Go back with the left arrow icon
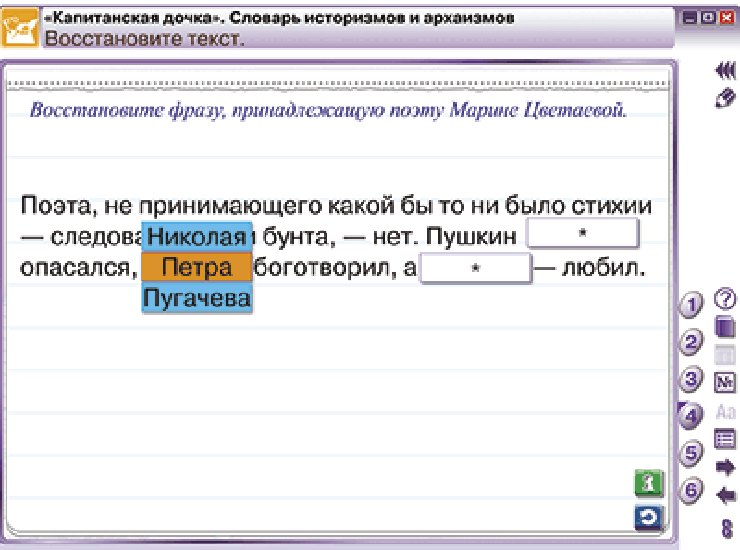 tap(725, 496)
